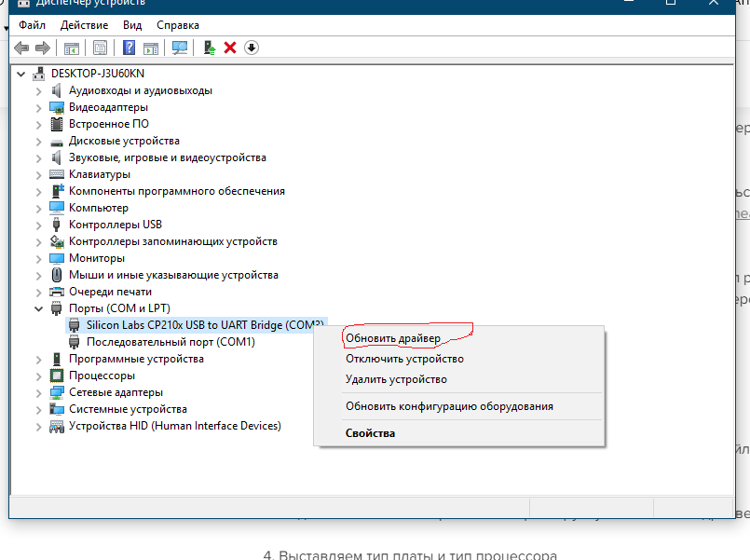Open the Файл menu
The width and height of the screenshot is (750, 560).
(x=32, y=25)
